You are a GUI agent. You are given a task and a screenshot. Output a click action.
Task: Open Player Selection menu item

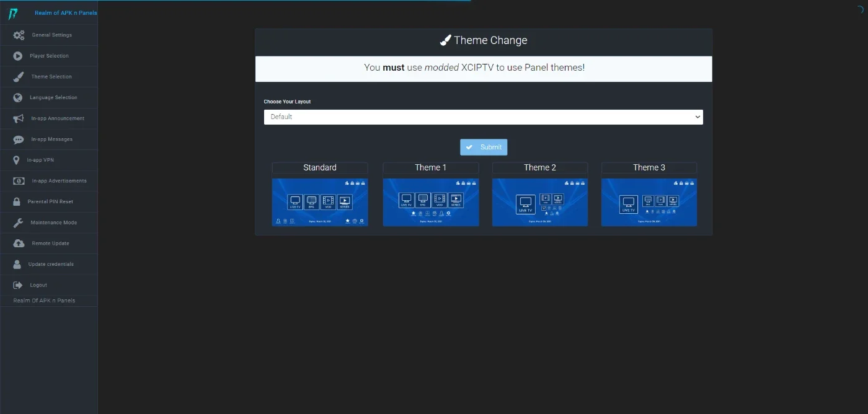point(49,56)
